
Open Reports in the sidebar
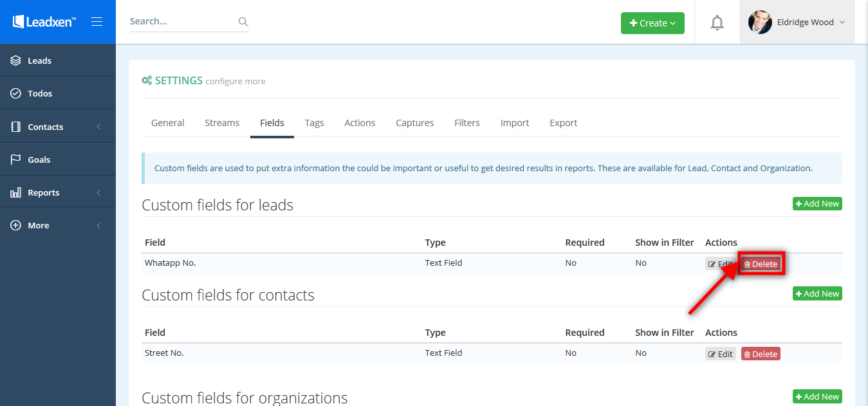(x=58, y=192)
